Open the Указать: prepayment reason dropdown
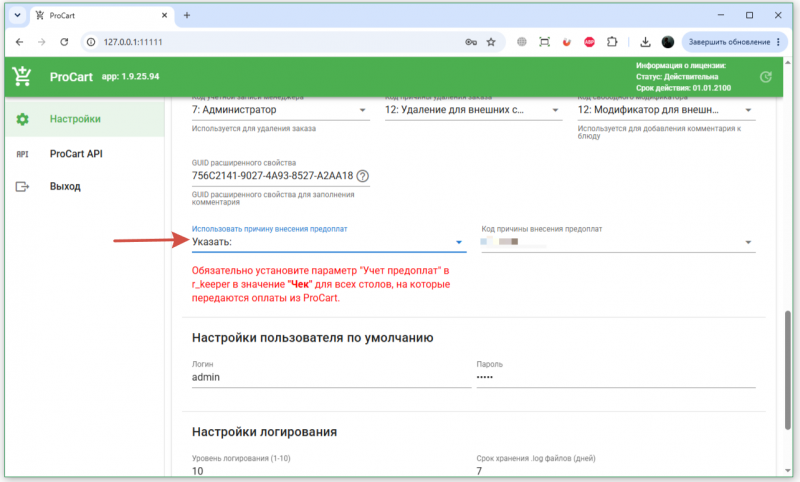 click(x=329, y=242)
